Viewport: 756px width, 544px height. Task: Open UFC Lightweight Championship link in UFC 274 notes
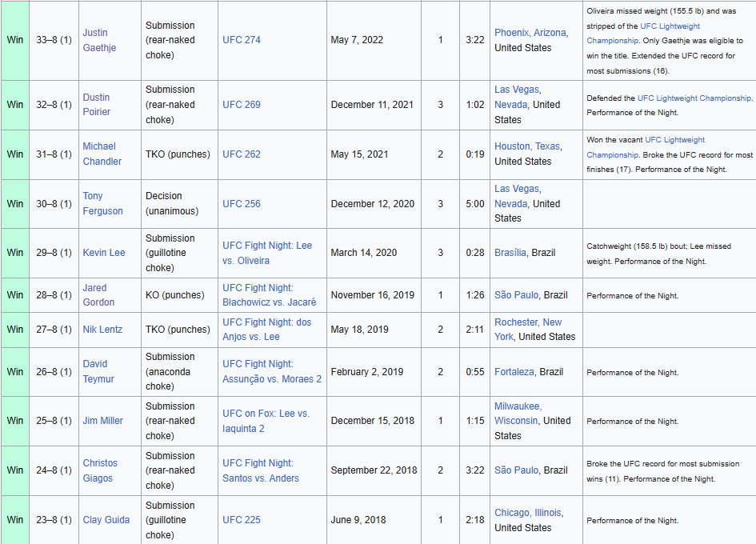pos(643,34)
